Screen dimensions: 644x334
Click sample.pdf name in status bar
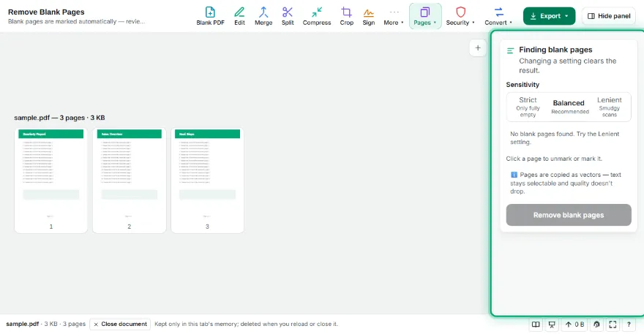[x=22, y=324]
